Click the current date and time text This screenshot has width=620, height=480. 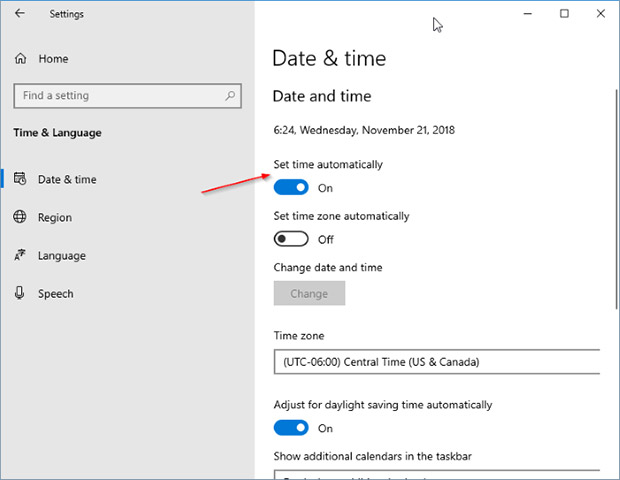tap(364, 130)
